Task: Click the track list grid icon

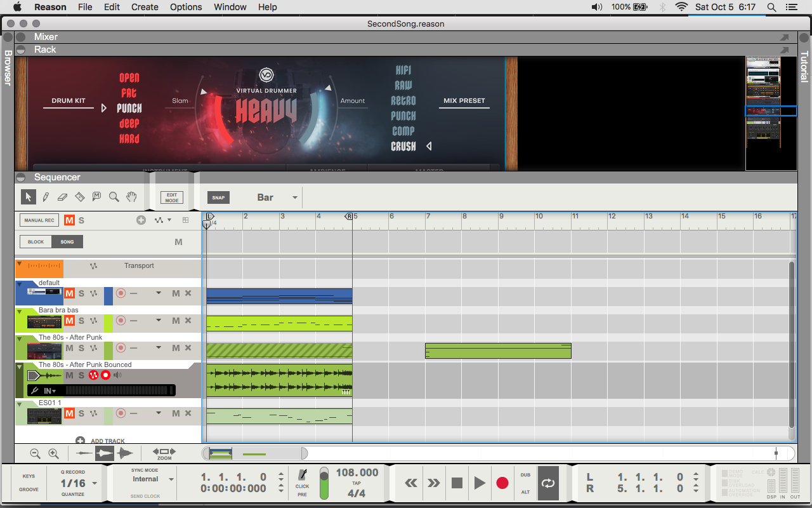Action: point(185,220)
